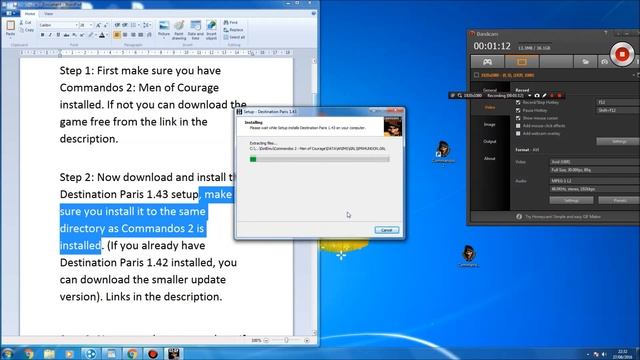Image resolution: width=640 pixels, height=360 pixels.
Task: Align text left in WordPad
Action: (x=117, y=35)
